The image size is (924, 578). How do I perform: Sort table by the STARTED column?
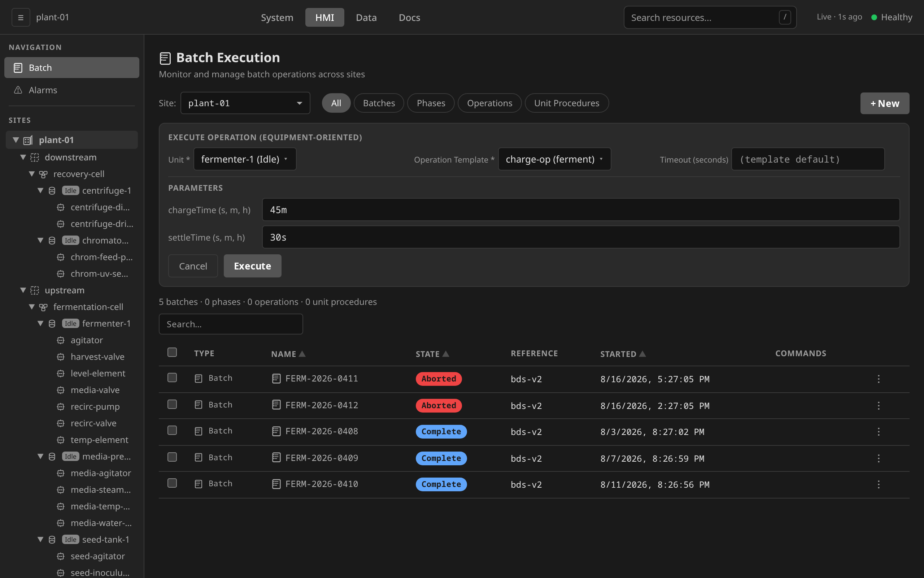point(623,354)
